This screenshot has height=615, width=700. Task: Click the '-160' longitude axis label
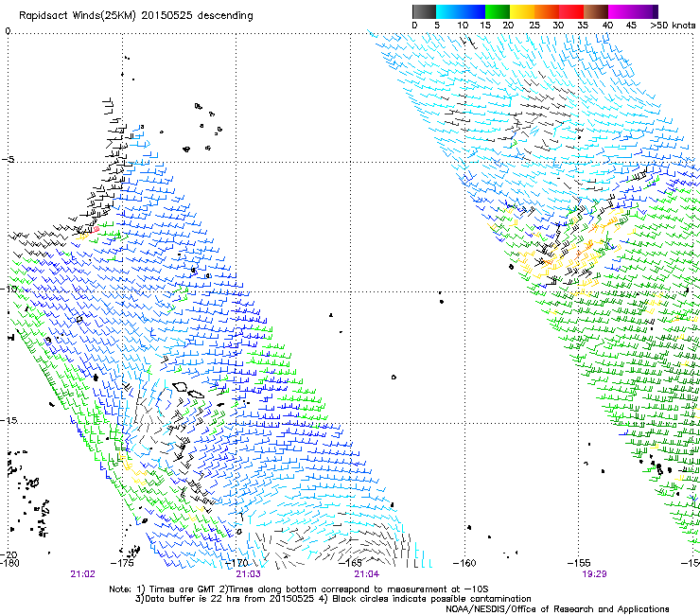464,563
